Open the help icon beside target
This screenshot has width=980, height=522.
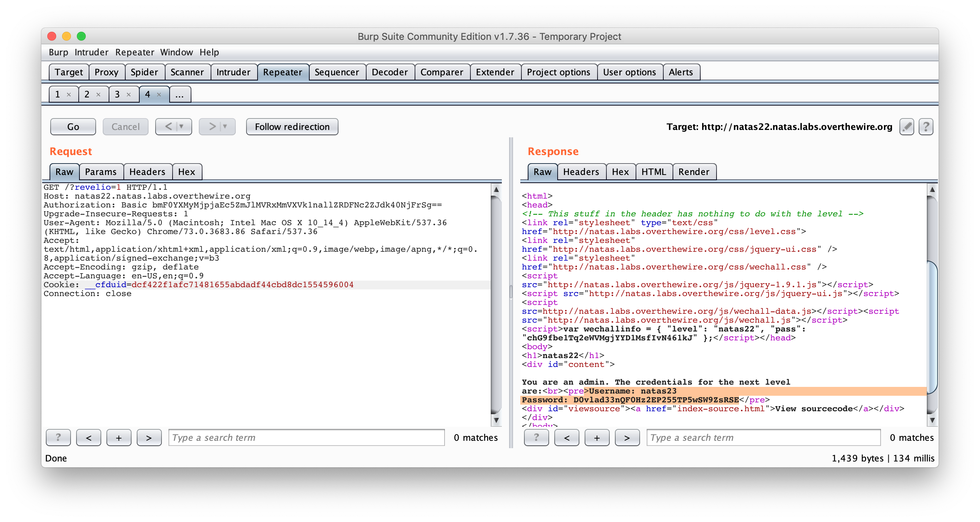click(x=926, y=127)
